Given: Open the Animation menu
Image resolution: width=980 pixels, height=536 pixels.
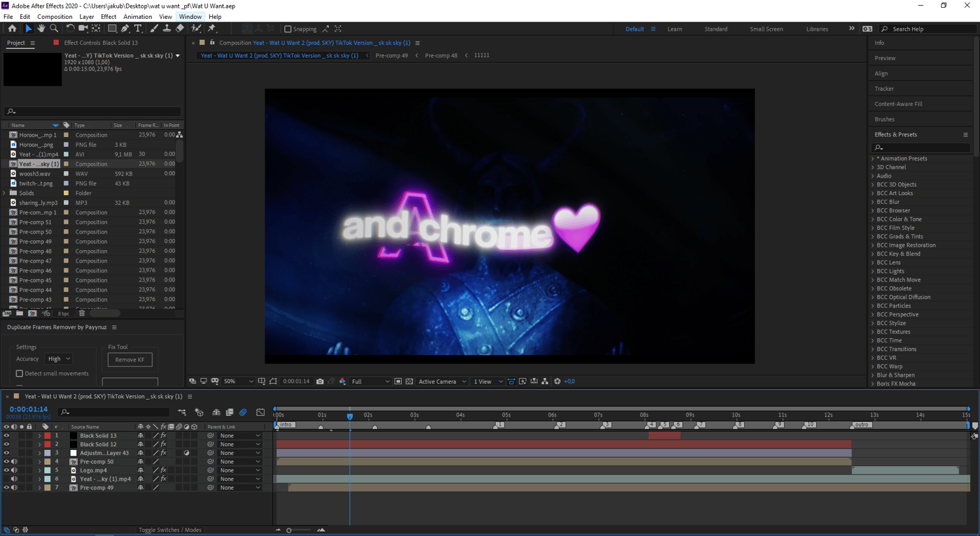Looking at the screenshot, I should point(137,17).
